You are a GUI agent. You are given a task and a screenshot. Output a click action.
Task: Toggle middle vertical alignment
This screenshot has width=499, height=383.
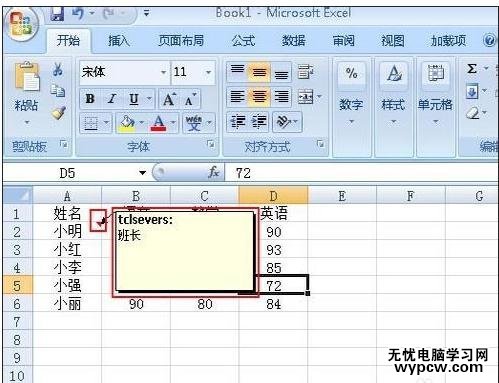pos(259,71)
